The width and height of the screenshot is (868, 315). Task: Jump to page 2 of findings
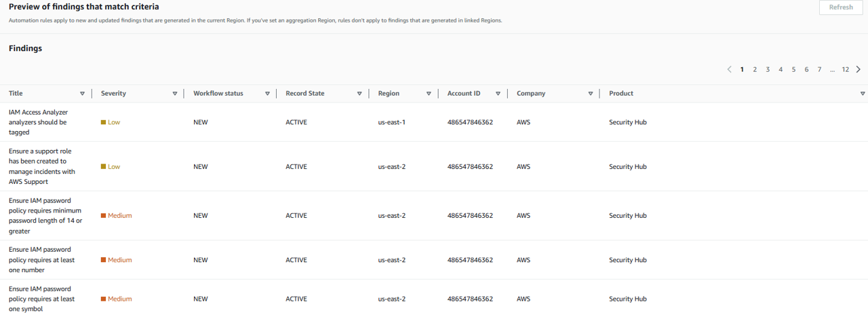[755, 69]
